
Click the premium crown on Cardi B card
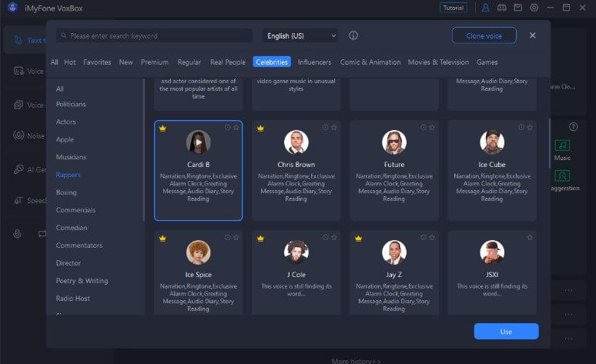[162, 128]
